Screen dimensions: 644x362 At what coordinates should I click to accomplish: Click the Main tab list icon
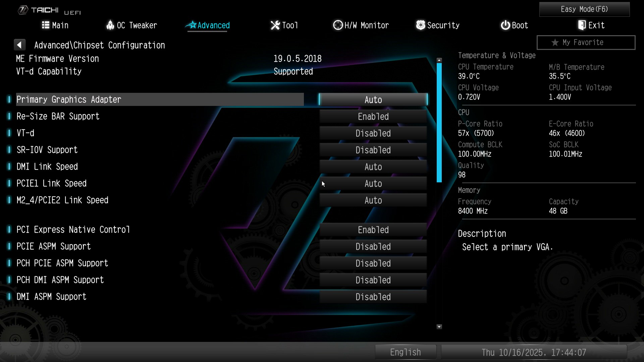click(45, 25)
